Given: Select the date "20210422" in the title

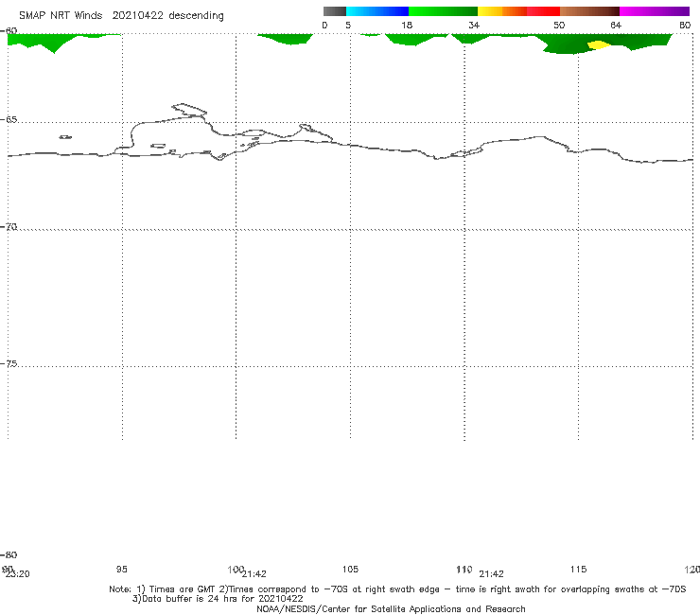Looking at the screenshot, I should pyautogui.click(x=137, y=15).
